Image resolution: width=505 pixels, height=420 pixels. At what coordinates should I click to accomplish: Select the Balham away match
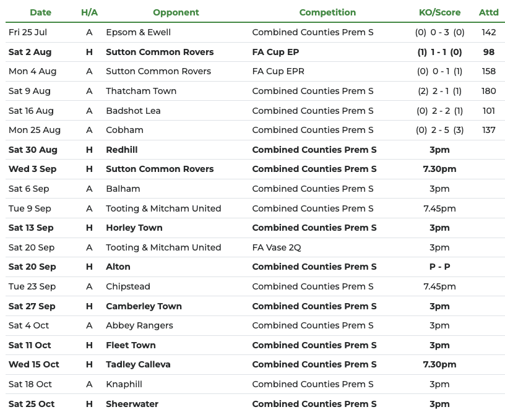[x=123, y=189]
